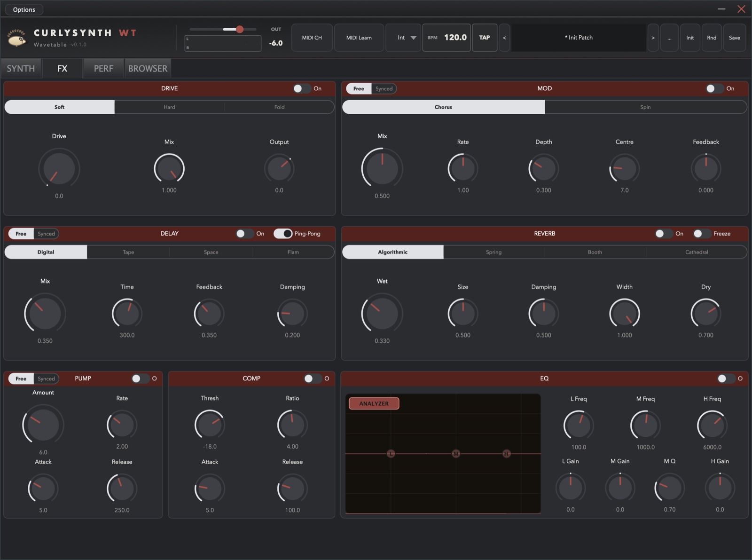Click the master output level slider
Image resolution: width=752 pixels, height=560 pixels.
pyautogui.click(x=223, y=29)
